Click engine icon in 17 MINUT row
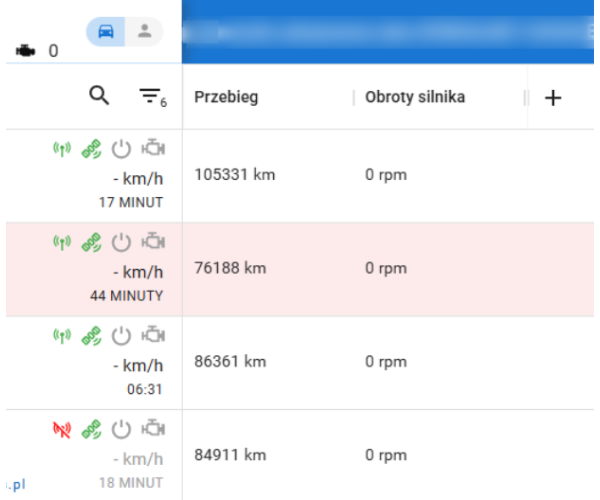The image size is (600, 500). 153,148
